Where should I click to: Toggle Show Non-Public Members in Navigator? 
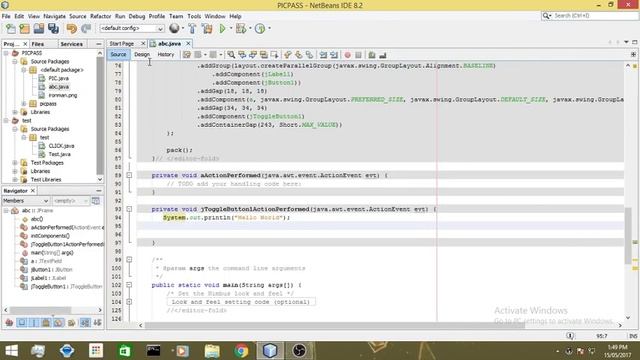46,323
